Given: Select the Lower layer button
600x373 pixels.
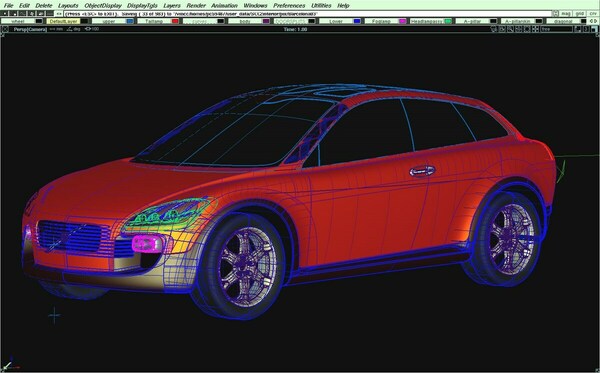Looking at the screenshot, I should pos(336,21).
